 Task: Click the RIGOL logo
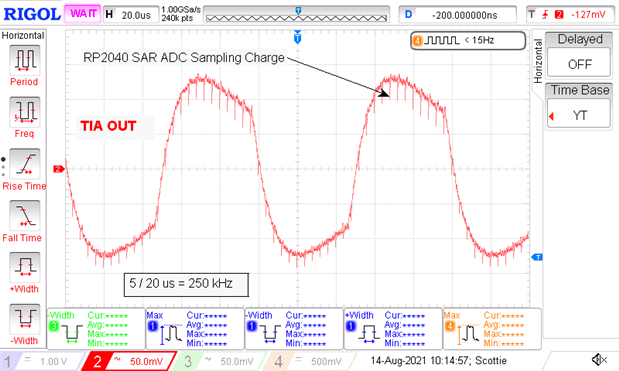point(32,14)
